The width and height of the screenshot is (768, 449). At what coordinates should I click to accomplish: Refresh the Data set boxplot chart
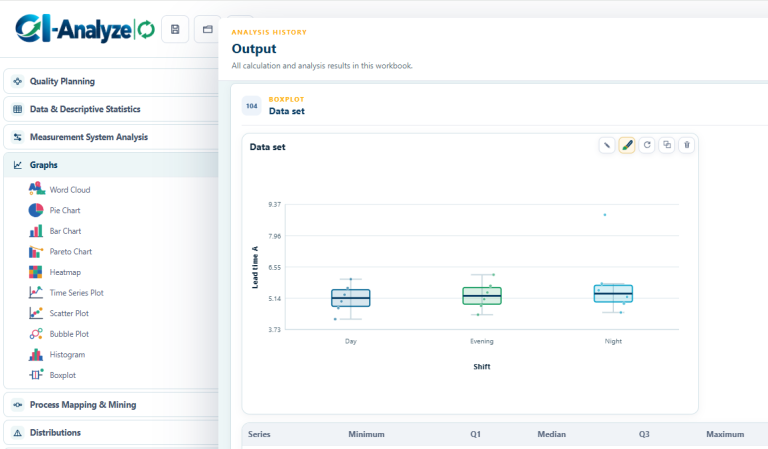647,145
